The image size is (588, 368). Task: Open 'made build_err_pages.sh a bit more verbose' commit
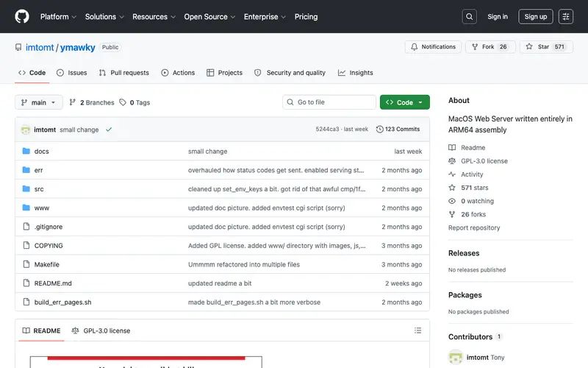tap(254, 302)
